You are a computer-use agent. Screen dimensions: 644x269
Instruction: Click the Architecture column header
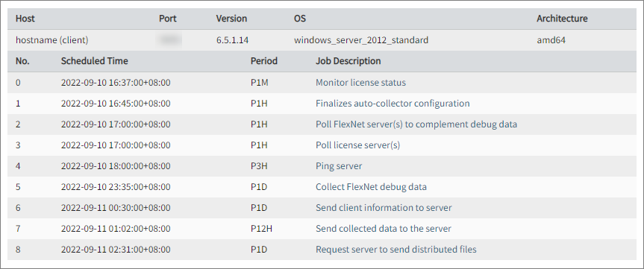[562, 19]
